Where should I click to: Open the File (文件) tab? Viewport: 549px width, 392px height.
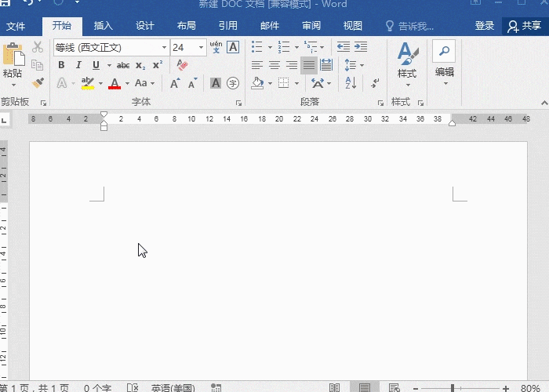tap(16, 26)
